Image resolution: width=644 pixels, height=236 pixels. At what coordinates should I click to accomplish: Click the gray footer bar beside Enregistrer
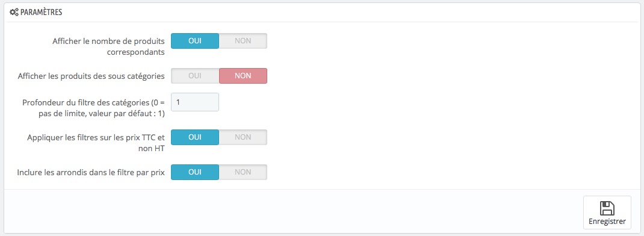point(293,211)
